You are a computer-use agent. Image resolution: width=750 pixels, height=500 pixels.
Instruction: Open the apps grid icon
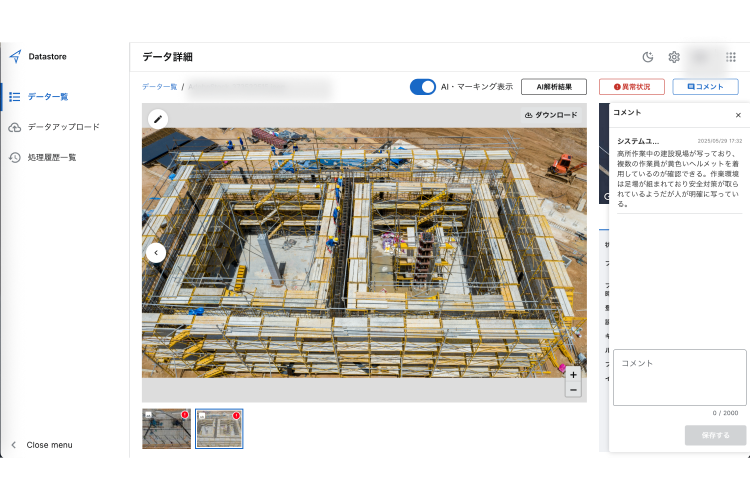[x=731, y=57]
